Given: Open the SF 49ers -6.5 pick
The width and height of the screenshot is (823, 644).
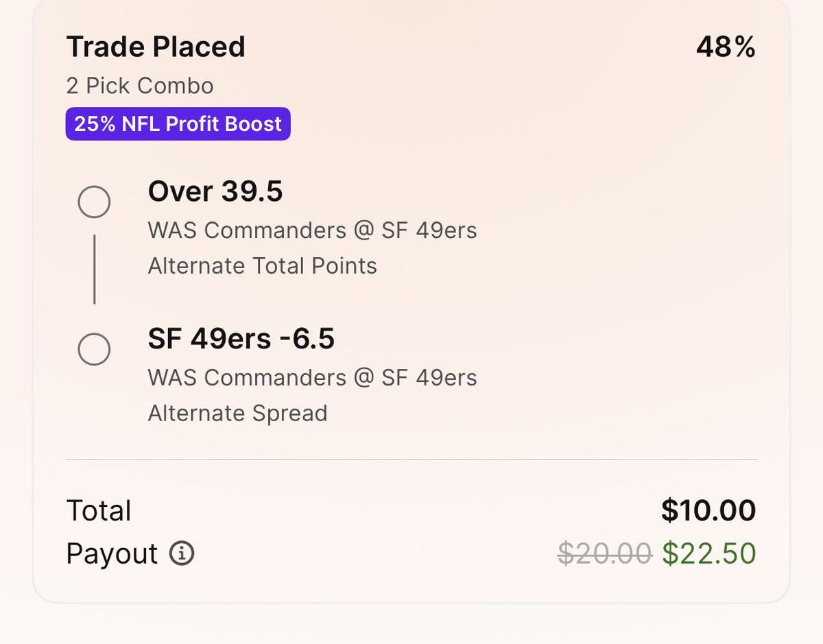Looking at the screenshot, I should tap(241, 339).
